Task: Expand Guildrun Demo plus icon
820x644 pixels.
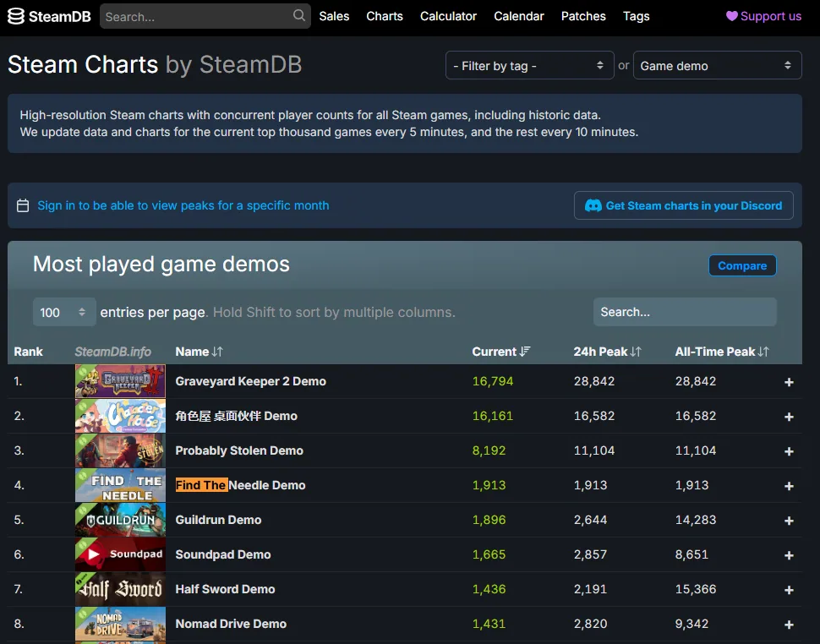Action: click(x=790, y=521)
